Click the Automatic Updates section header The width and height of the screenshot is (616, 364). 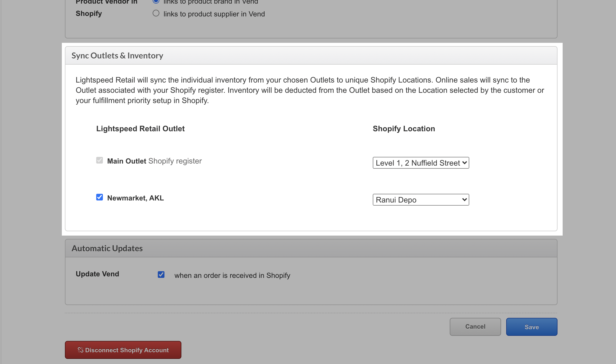[x=107, y=248]
